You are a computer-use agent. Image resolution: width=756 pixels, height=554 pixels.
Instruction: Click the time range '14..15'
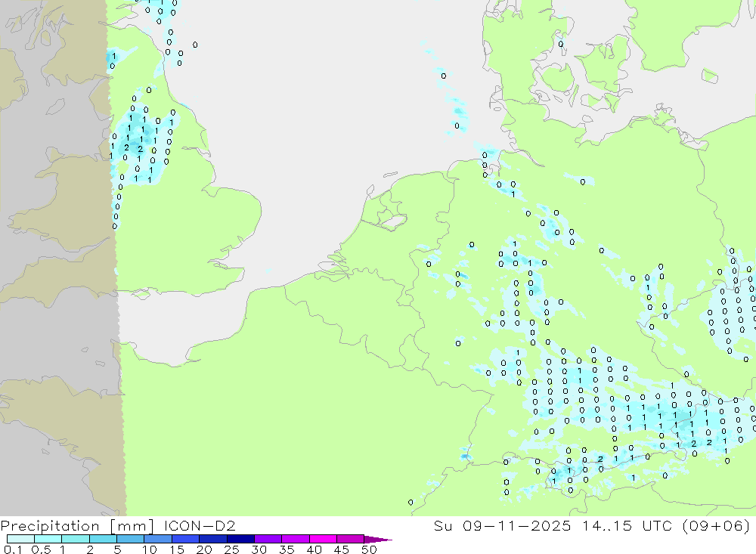click(x=606, y=525)
